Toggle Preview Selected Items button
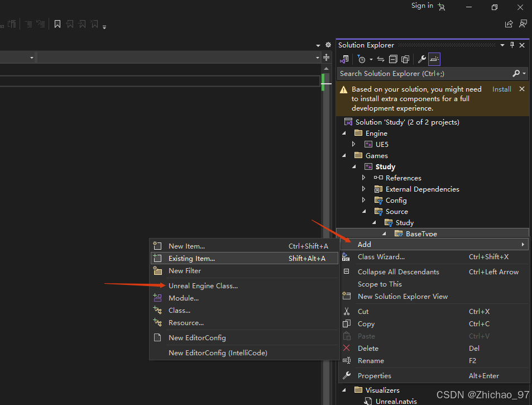The image size is (532, 405). tap(434, 59)
